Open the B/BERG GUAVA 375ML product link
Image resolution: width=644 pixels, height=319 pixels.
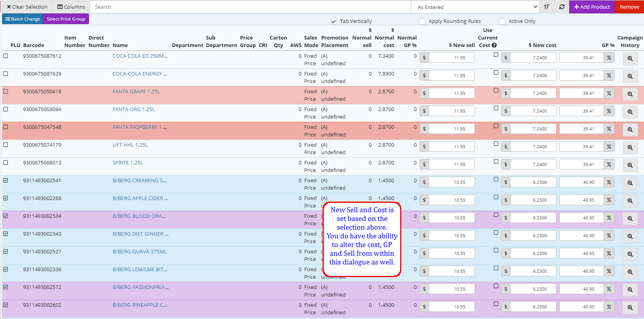click(x=140, y=251)
